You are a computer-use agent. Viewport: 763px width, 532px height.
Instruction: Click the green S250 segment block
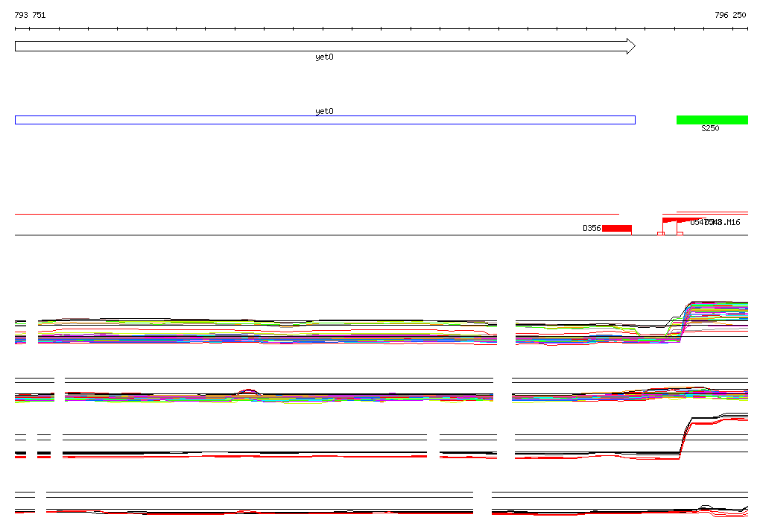(x=712, y=120)
